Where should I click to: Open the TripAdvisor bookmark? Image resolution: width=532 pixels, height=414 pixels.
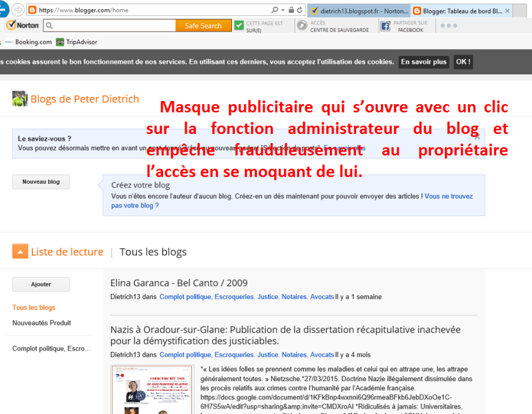(77, 42)
